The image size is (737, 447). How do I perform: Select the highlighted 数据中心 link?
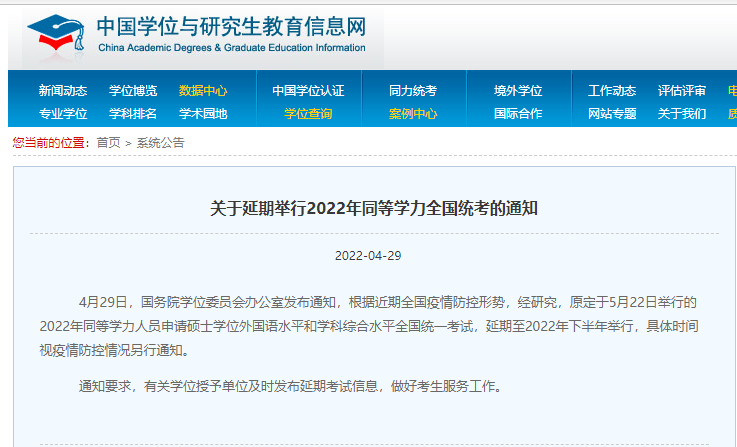(203, 91)
